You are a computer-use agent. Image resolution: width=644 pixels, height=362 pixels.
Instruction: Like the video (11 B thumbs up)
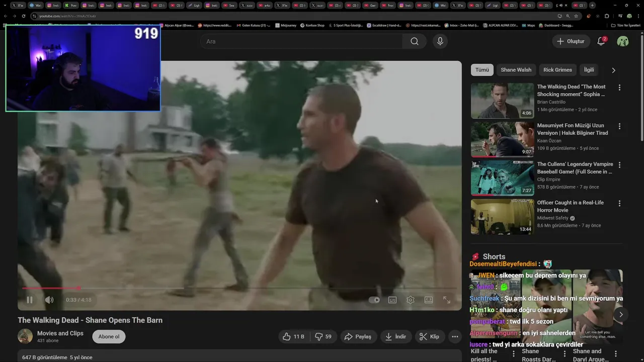293,336
